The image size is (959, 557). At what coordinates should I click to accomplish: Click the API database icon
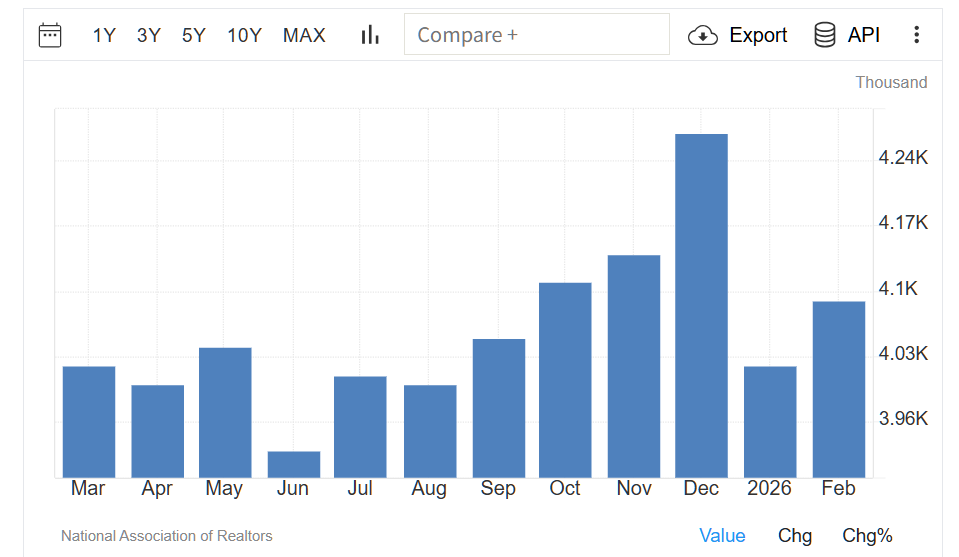point(825,35)
